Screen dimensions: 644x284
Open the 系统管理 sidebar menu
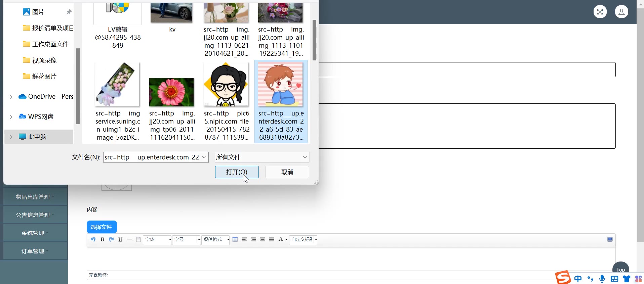[35, 233]
